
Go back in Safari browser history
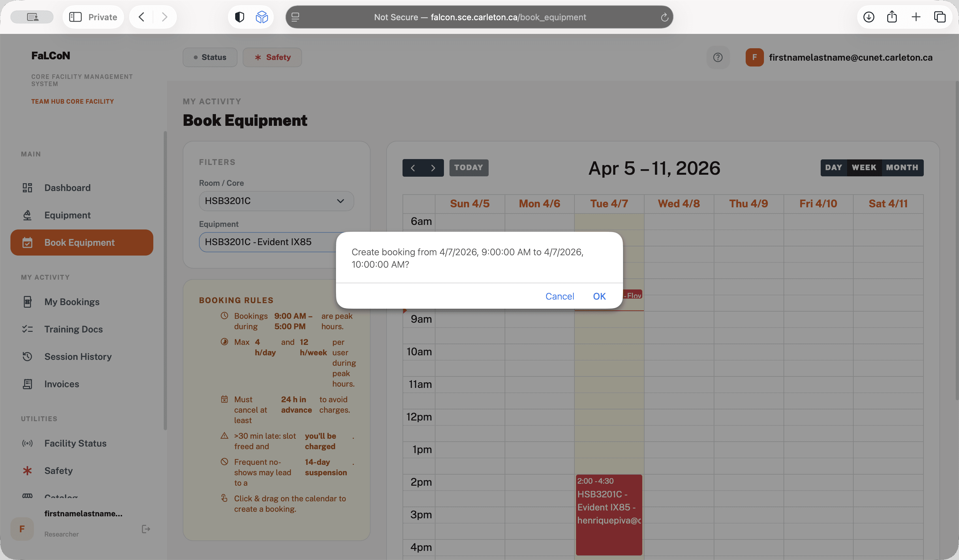142,17
